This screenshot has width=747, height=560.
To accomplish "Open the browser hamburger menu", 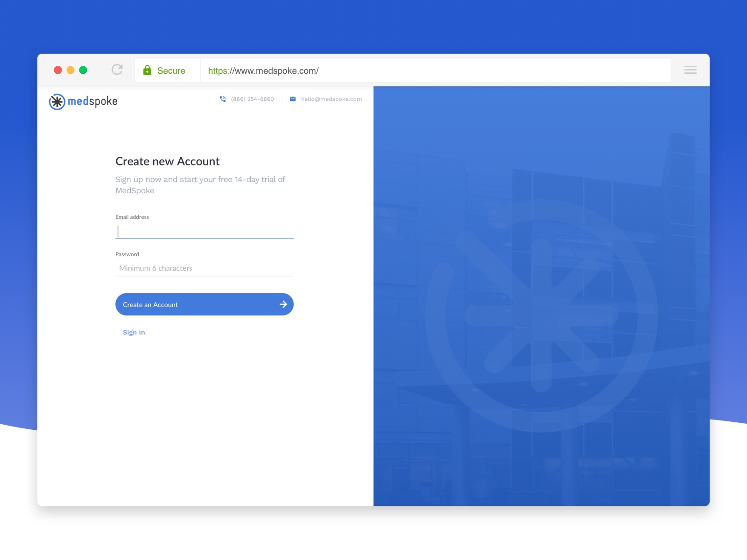I will pyautogui.click(x=690, y=70).
